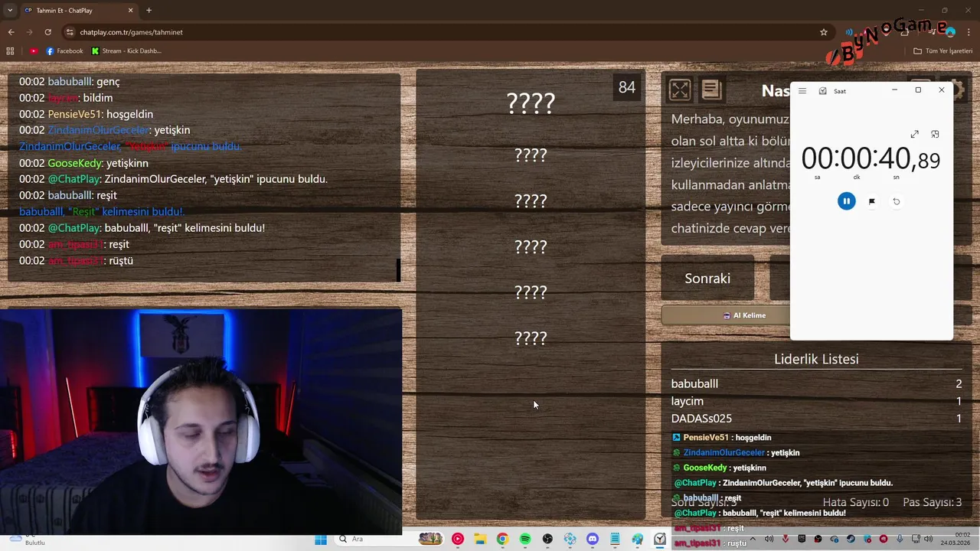Image resolution: width=980 pixels, height=551 pixels.
Task: Click chat message 'babuballl: genç'
Action: 69,81
